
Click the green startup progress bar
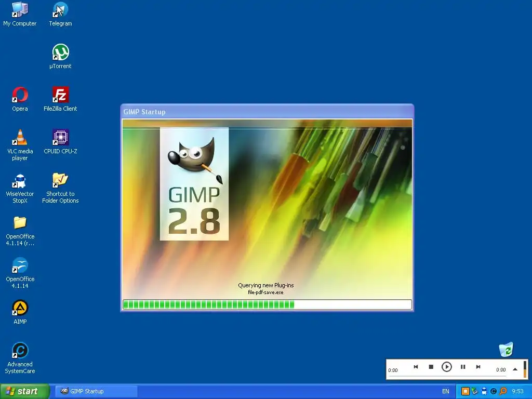point(267,304)
